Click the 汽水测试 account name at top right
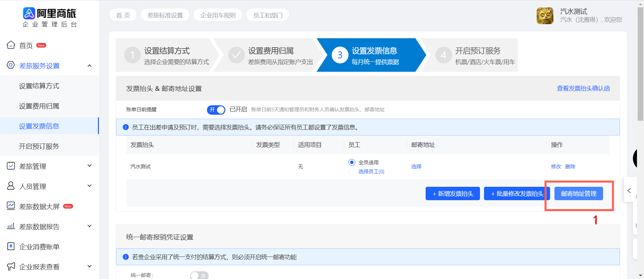Viewport: 644px width, 279px height. pyautogui.click(x=574, y=11)
